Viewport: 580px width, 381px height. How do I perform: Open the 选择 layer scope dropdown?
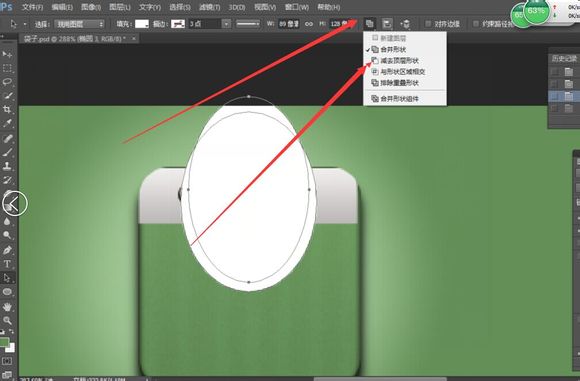click(80, 24)
